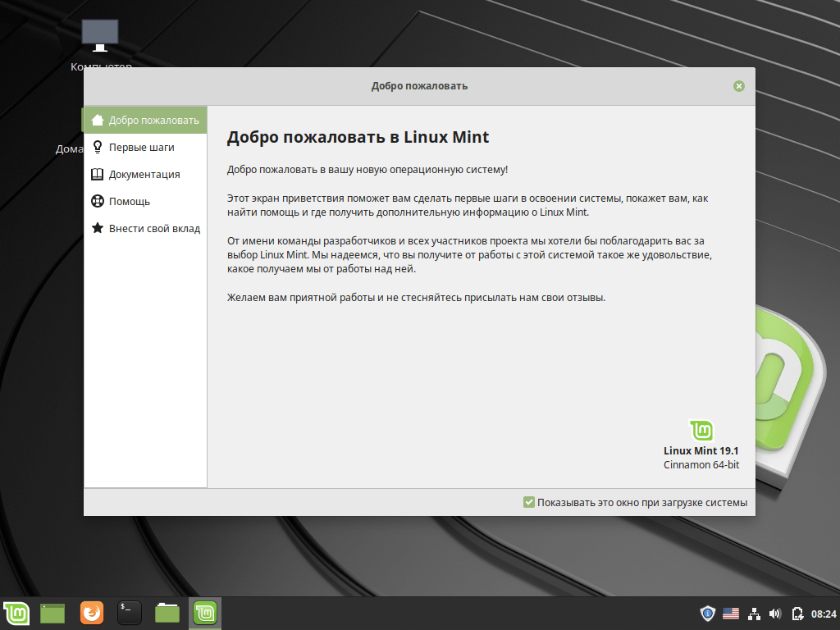Click the window title bar 'Добро пожаловать'

419,85
